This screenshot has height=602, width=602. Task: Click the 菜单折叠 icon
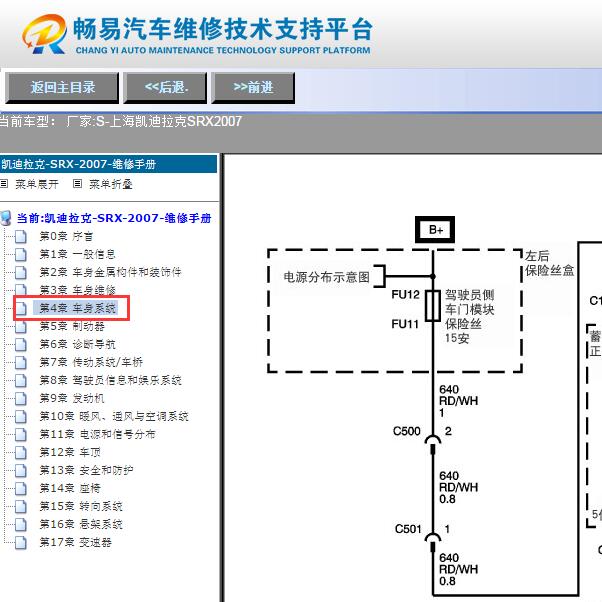77,184
